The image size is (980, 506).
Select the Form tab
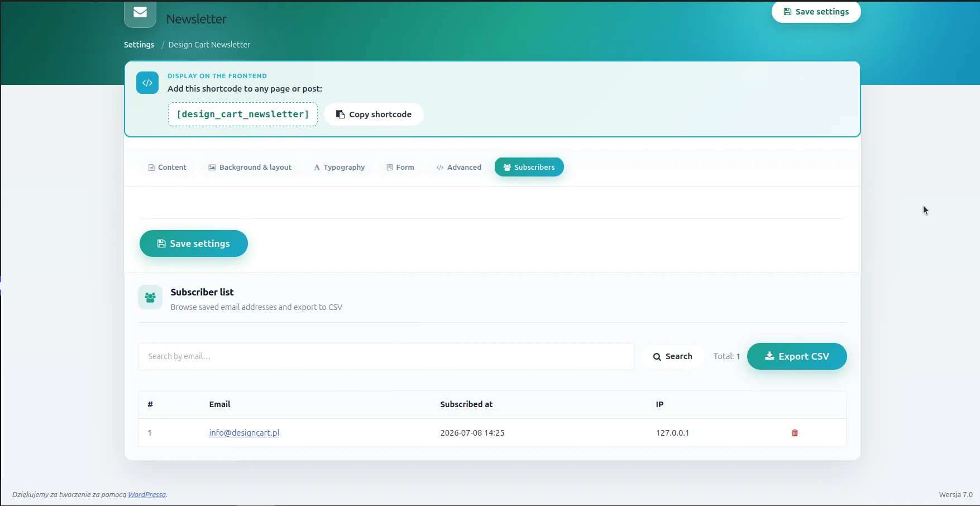[400, 167]
